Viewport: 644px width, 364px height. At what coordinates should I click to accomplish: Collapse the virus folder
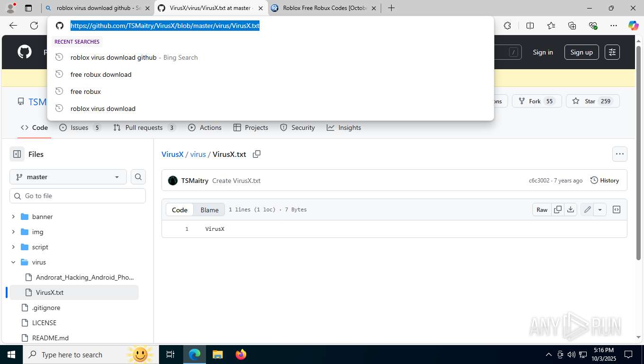tap(13, 262)
